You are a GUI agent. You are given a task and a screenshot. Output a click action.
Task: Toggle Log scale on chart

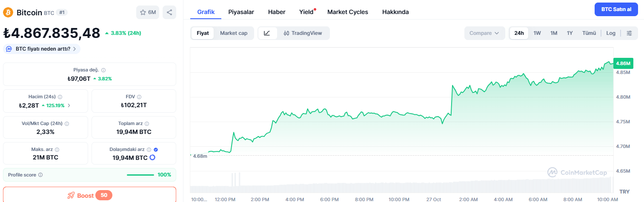[611, 33]
